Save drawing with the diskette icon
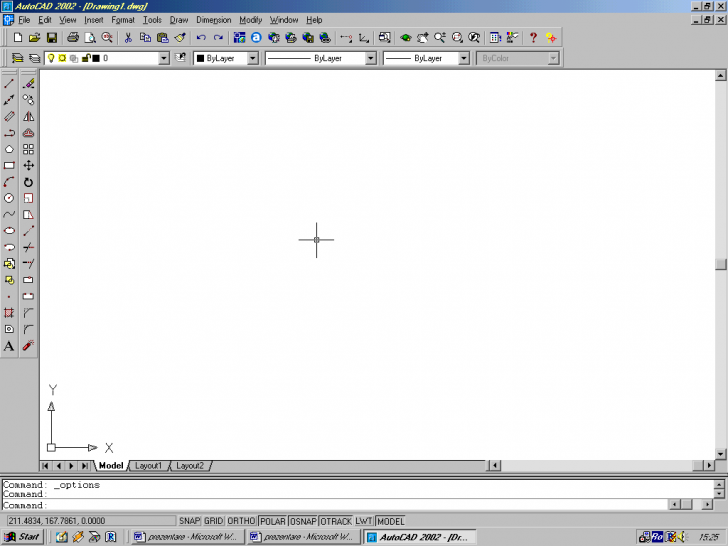The width and height of the screenshot is (728, 546). point(52,38)
